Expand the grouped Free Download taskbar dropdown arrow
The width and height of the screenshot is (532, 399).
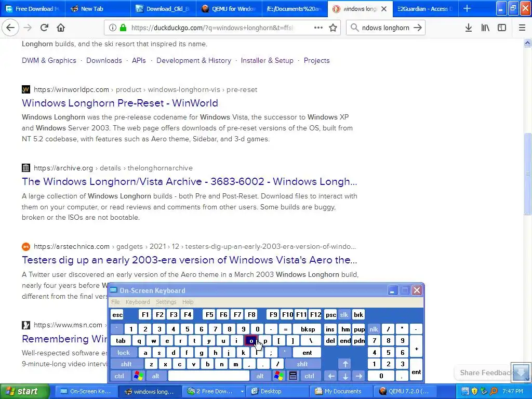click(x=242, y=391)
